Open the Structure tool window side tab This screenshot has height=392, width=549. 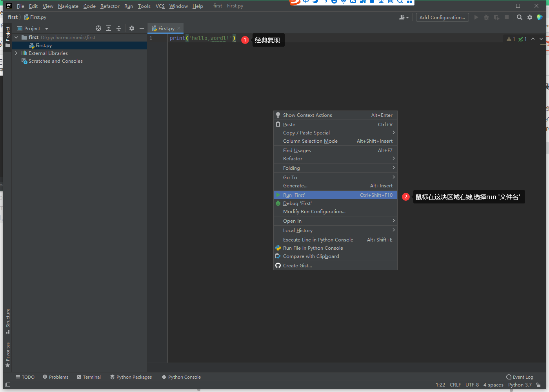pos(8,321)
